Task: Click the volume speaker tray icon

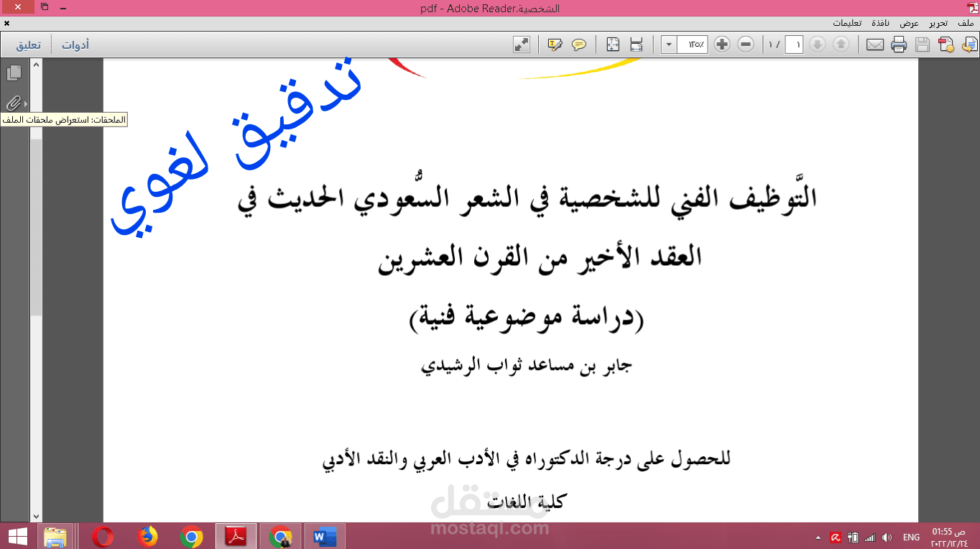Action: [887, 537]
